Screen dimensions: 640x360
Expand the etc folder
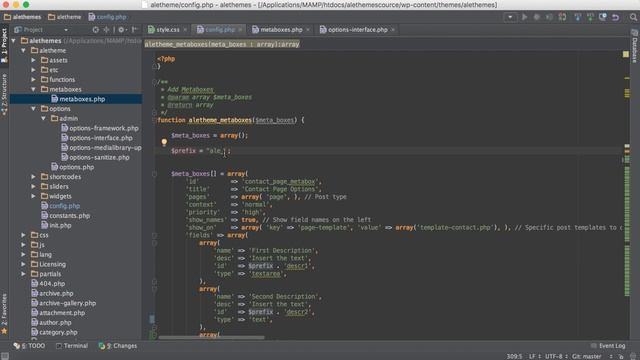(33, 70)
